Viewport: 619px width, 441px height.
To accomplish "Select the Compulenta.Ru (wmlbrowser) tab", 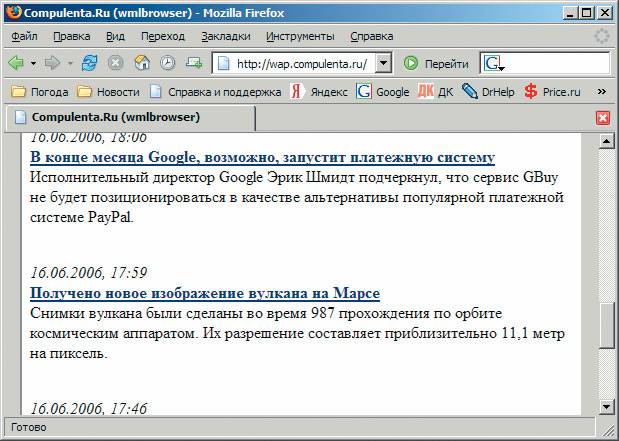I will 115,118.
